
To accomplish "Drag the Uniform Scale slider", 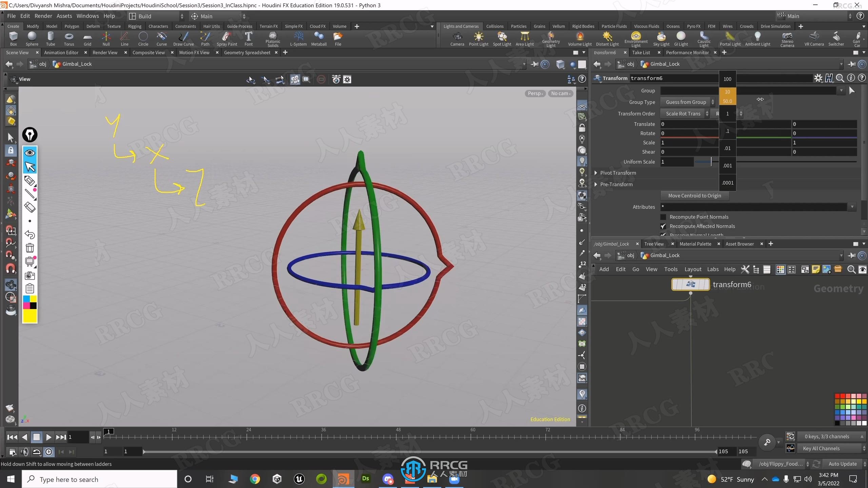I will tap(711, 161).
